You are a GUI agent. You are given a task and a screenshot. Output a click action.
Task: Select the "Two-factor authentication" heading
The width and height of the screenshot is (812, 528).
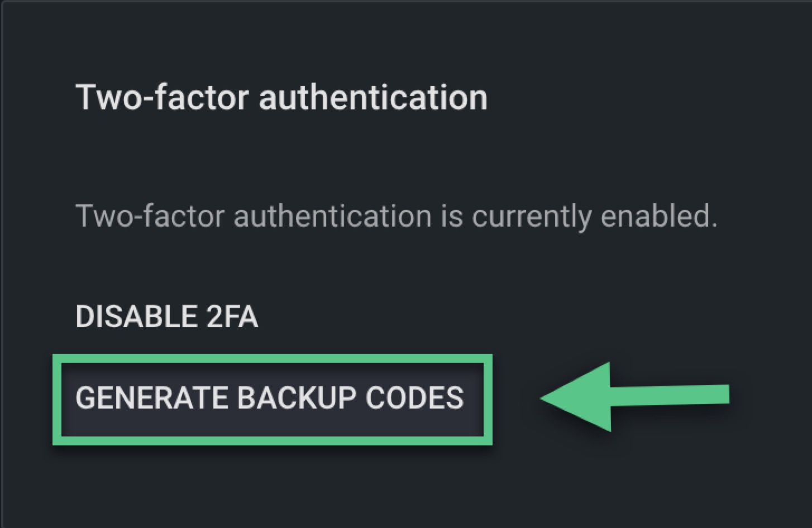(281, 98)
